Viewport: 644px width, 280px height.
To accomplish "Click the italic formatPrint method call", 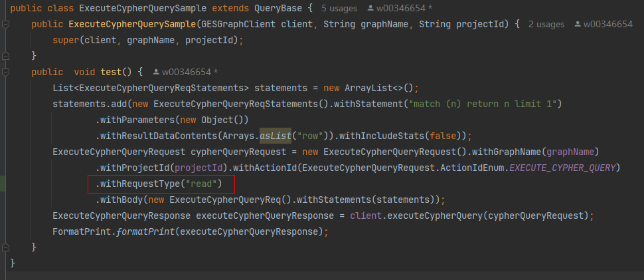I will point(145,232).
